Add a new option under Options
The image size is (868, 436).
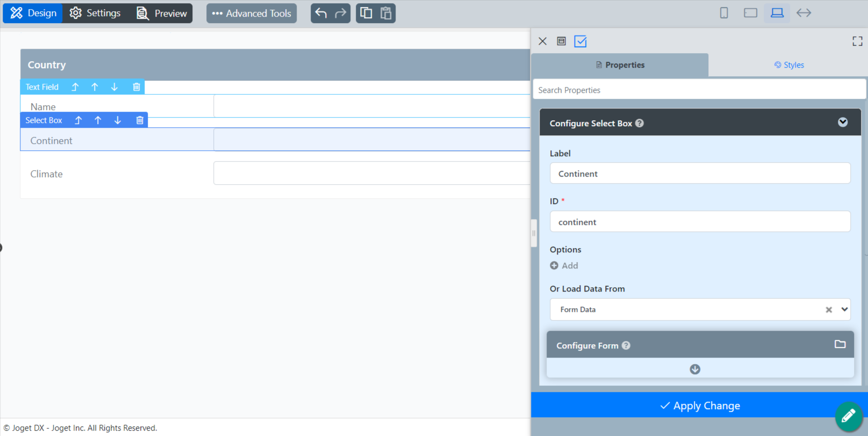564,266
